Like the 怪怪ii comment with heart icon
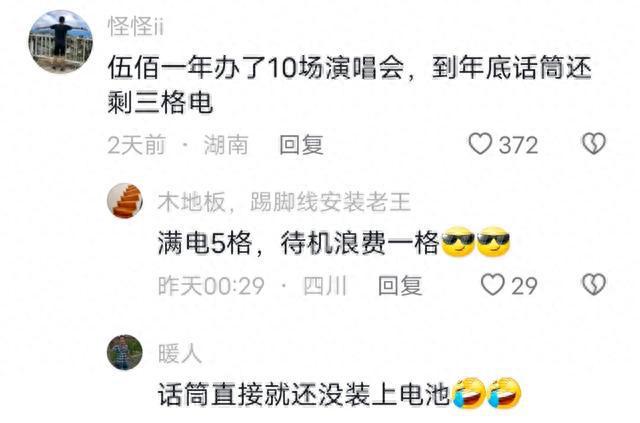The height and width of the screenshot is (423, 640). pos(480,144)
